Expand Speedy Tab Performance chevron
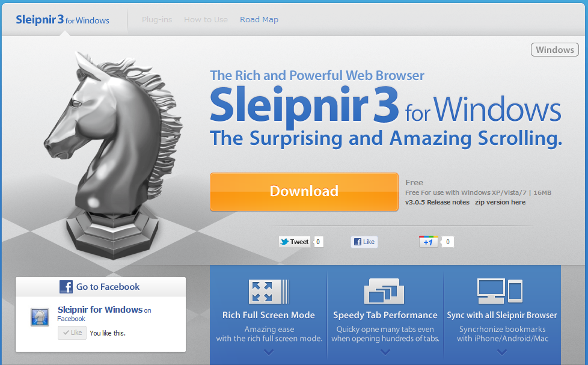The width and height of the screenshot is (588, 365). pos(385,352)
